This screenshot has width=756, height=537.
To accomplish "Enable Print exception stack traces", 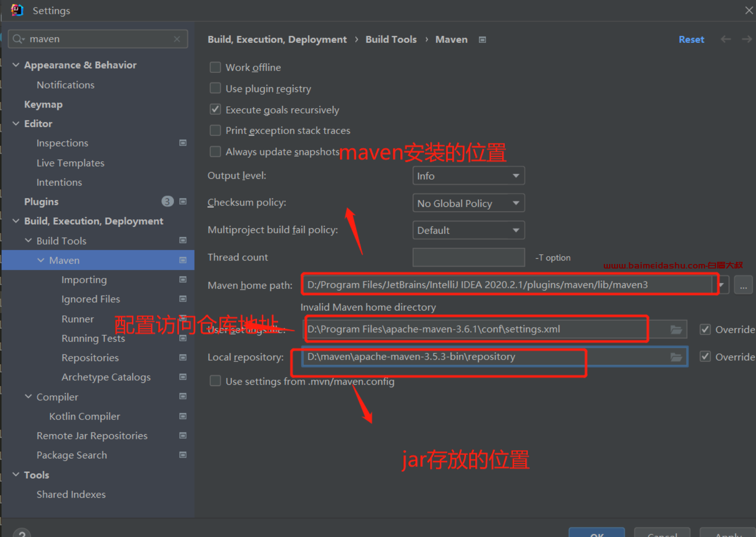I will click(x=215, y=130).
